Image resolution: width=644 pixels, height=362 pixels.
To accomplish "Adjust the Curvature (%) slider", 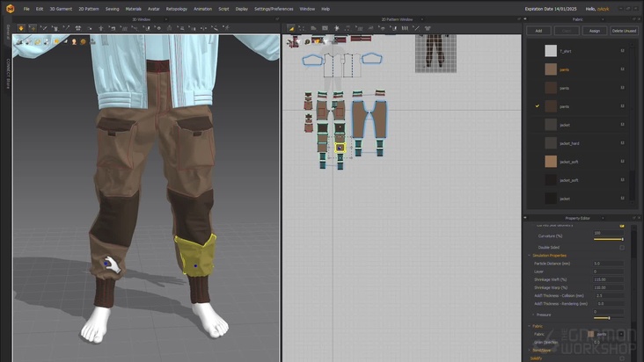I will (608, 239).
